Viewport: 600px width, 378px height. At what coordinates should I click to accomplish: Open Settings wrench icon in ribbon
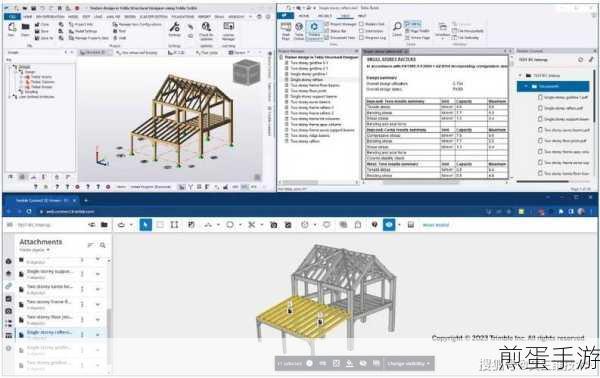pyautogui.click(x=174, y=28)
